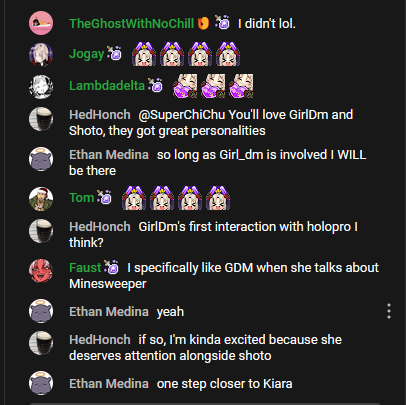Open Jogay's profile avatar
This screenshot has width=406, height=405.
point(41,54)
